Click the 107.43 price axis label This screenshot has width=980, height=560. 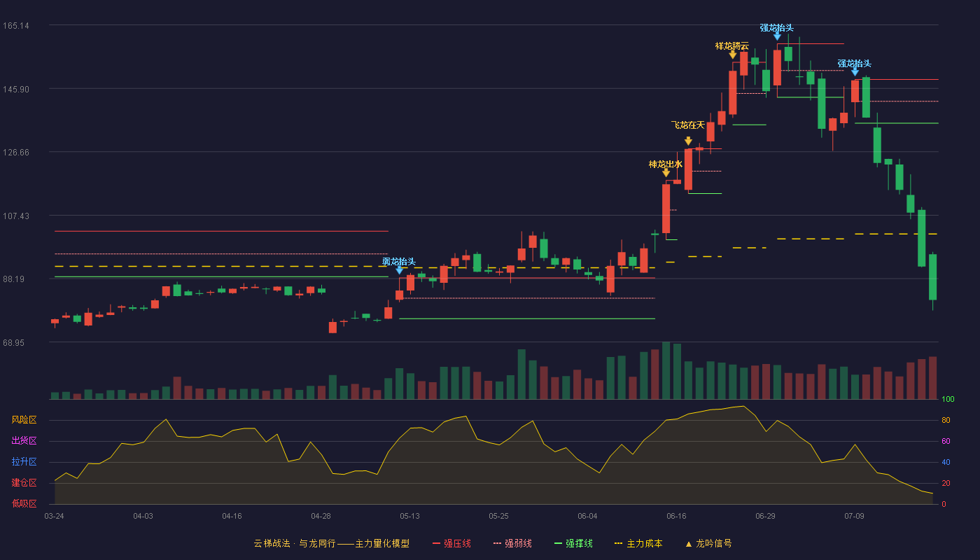pyautogui.click(x=15, y=216)
